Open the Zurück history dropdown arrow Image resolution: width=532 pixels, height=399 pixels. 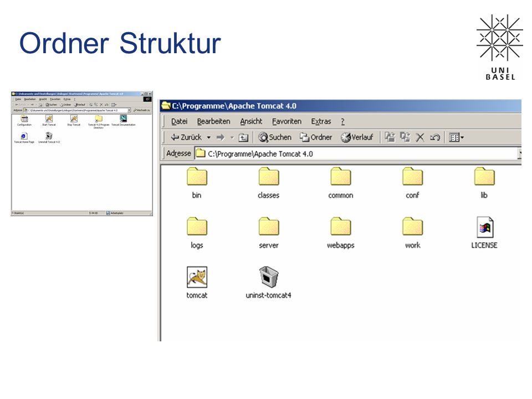coord(209,137)
